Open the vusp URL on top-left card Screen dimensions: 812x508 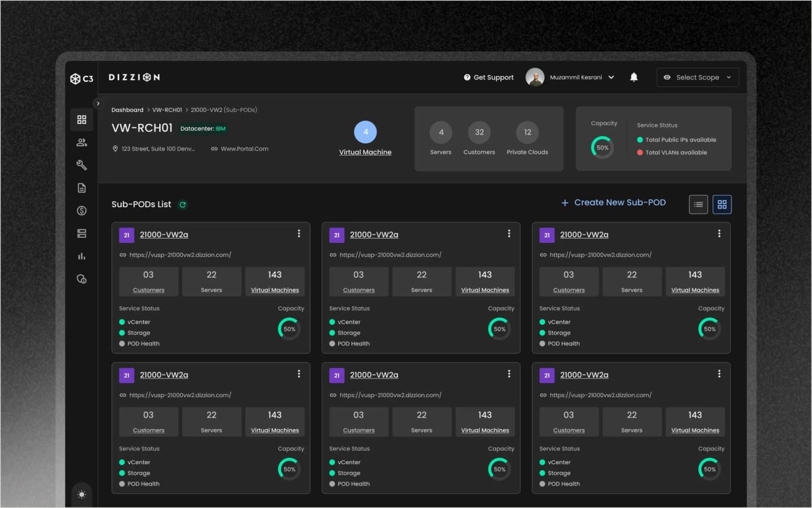click(180, 255)
